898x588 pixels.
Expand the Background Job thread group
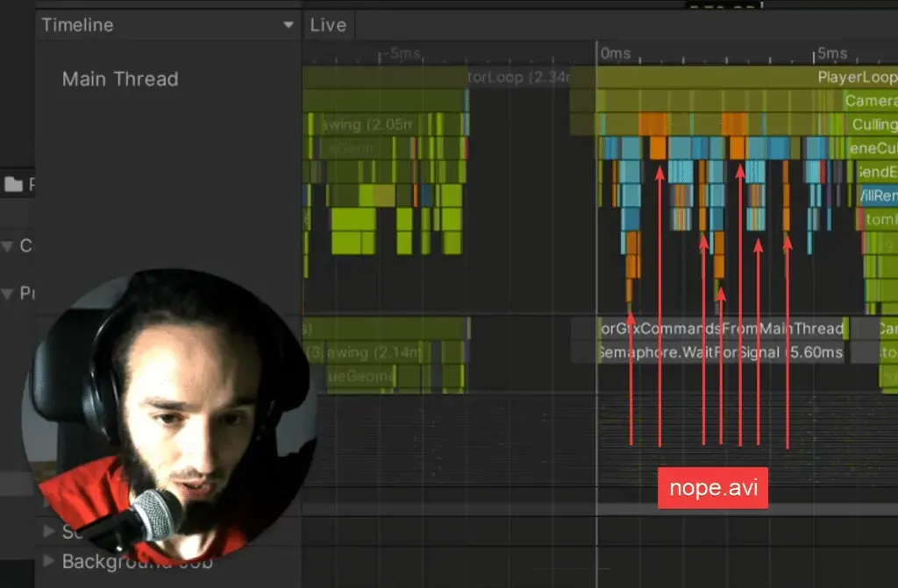click(49, 561)
